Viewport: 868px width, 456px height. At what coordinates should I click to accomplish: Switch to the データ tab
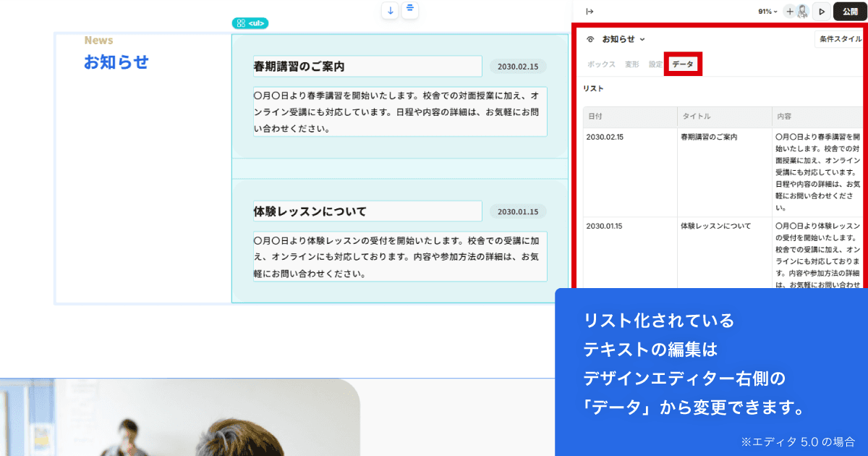682,64
